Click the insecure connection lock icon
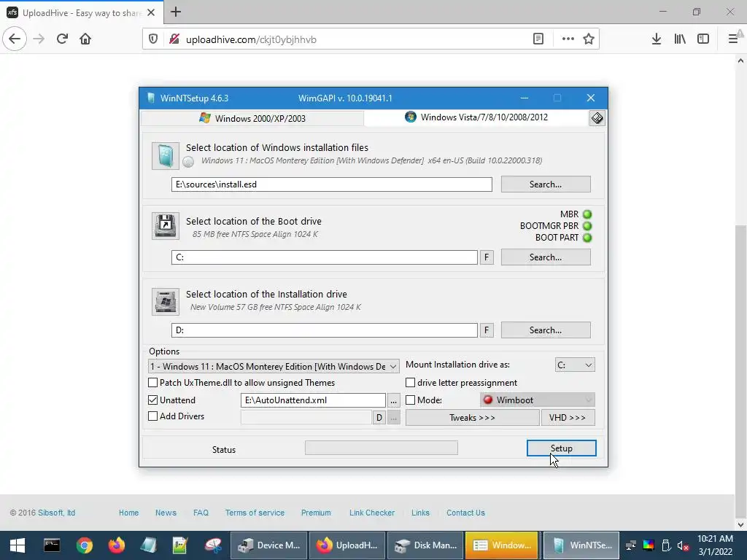Screen dimensions: 747x560 pyautogui.click(x=174, y=39)
